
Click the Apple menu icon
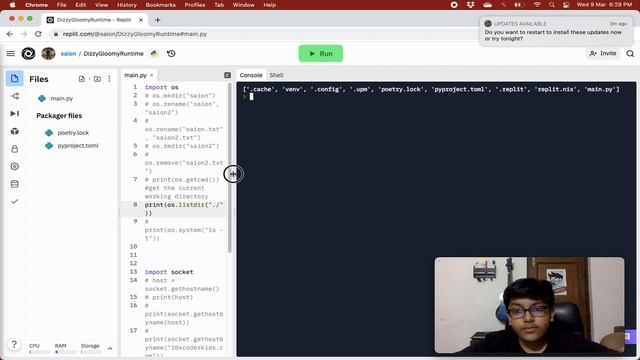(12, 5)
